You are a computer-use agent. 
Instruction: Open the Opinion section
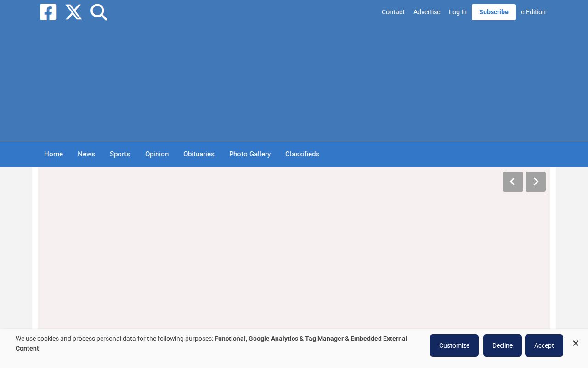pos(157,154)
